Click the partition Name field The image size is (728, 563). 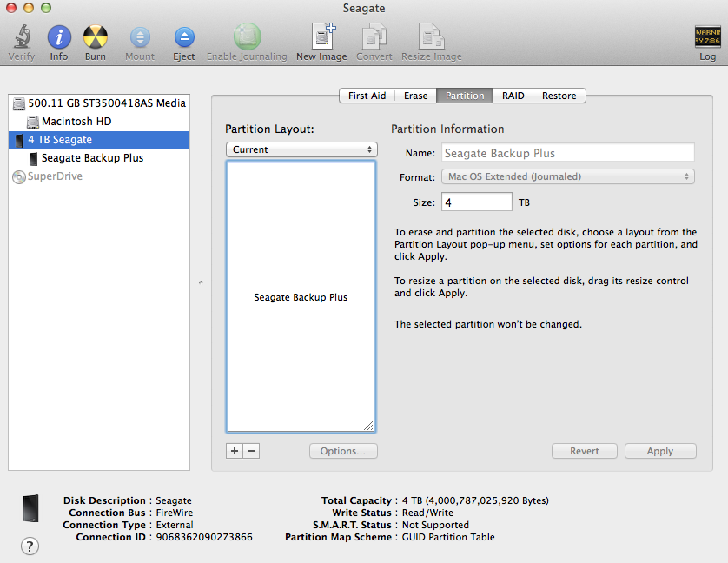pyautogui.click(x=568, y=153)
